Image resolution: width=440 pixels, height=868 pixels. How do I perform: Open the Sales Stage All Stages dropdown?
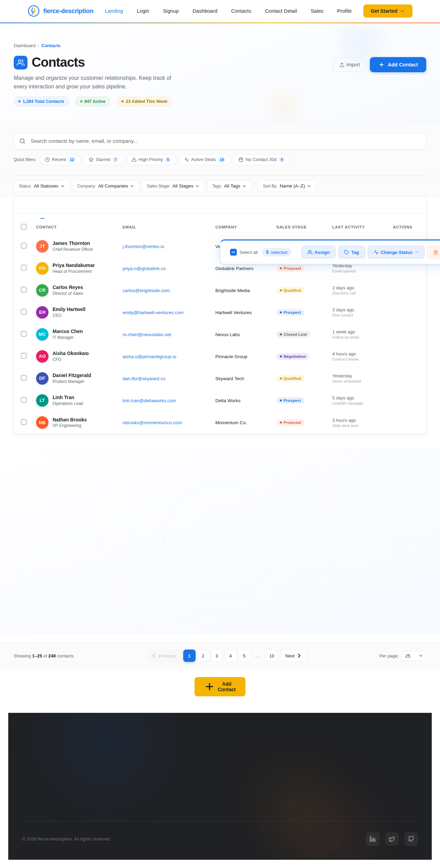coord(173,186)
